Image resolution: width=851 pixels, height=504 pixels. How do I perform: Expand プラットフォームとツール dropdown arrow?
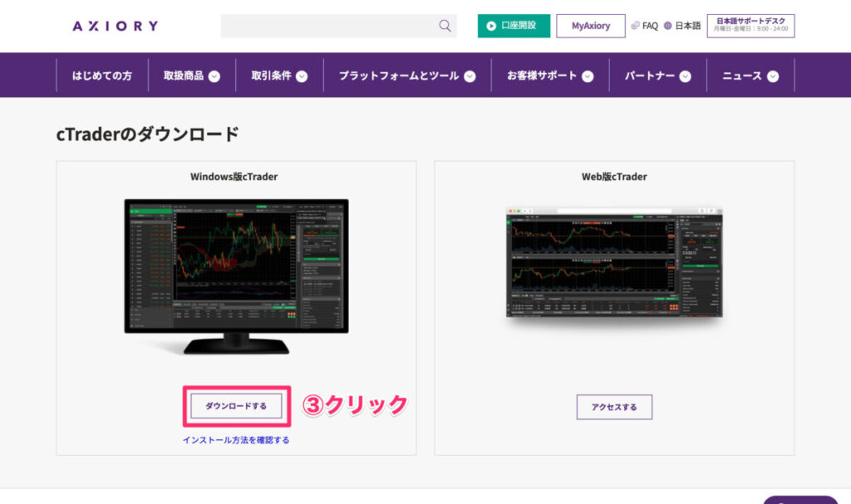point(470,76)
